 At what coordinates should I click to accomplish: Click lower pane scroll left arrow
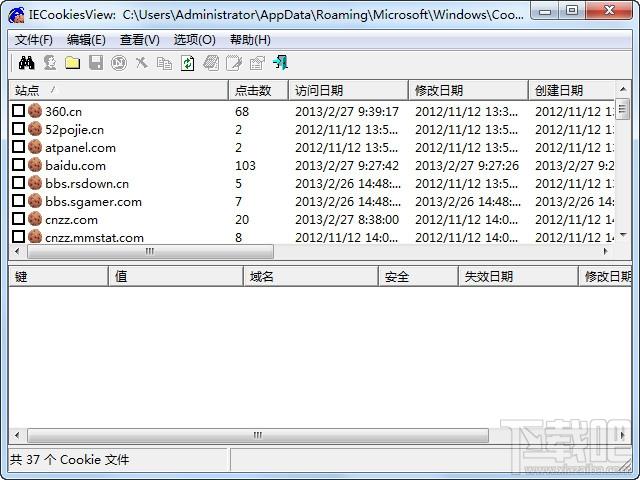(x=17, y=435)
